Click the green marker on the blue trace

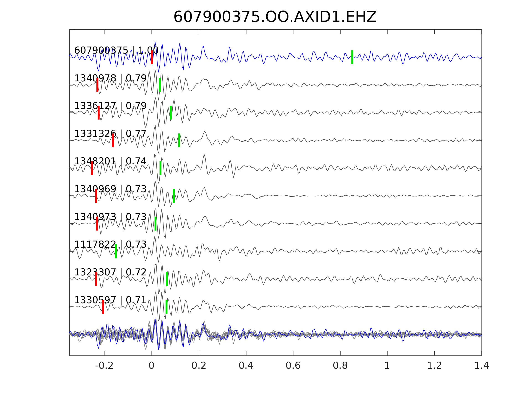(x=352, y=57)
